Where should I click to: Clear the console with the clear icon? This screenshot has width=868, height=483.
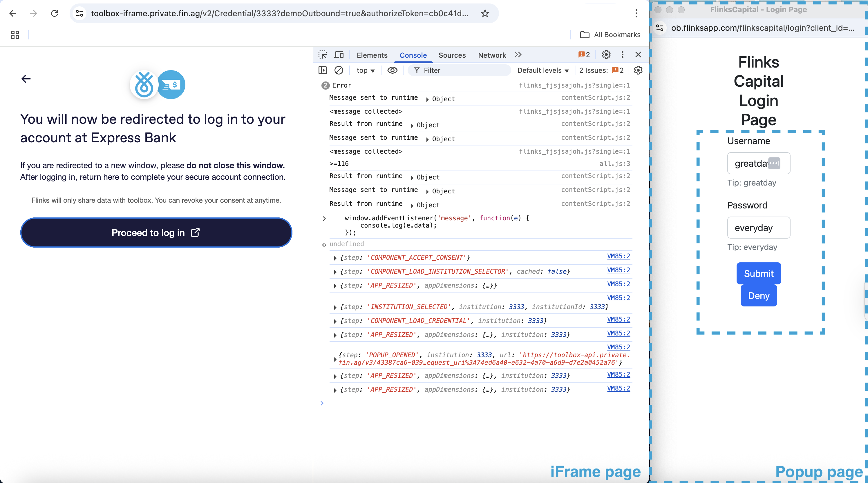pos(339,70)
